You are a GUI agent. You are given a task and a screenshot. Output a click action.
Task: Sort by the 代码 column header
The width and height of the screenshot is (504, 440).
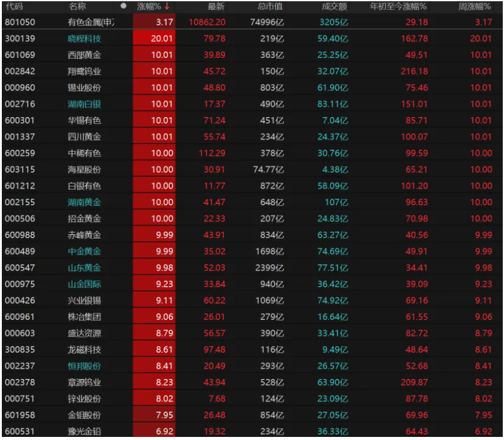coord(14,6)
